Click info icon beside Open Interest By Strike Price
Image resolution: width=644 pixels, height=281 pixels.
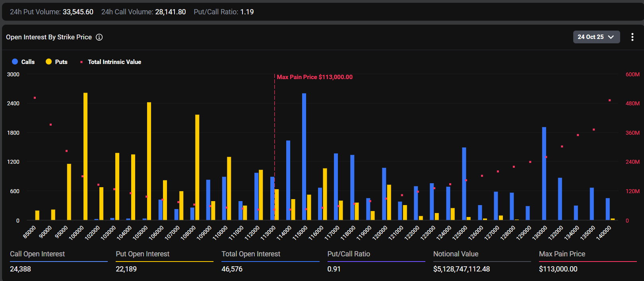pos(99,37)
